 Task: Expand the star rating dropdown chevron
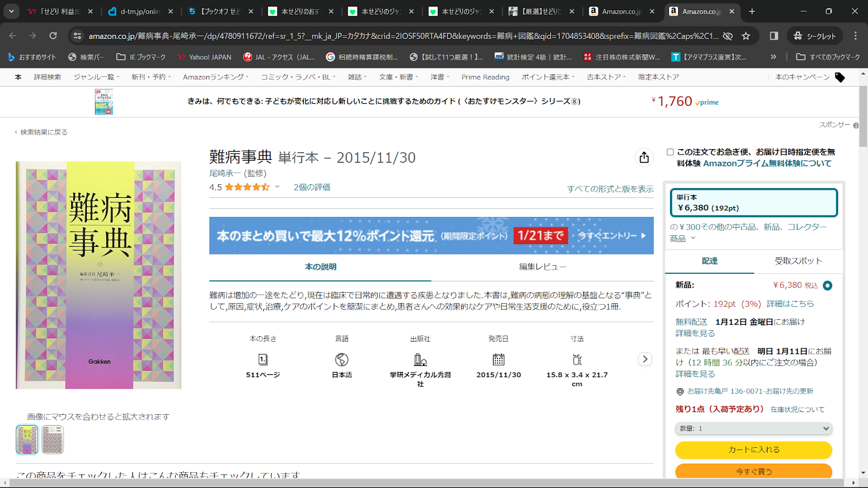(277, 187)
